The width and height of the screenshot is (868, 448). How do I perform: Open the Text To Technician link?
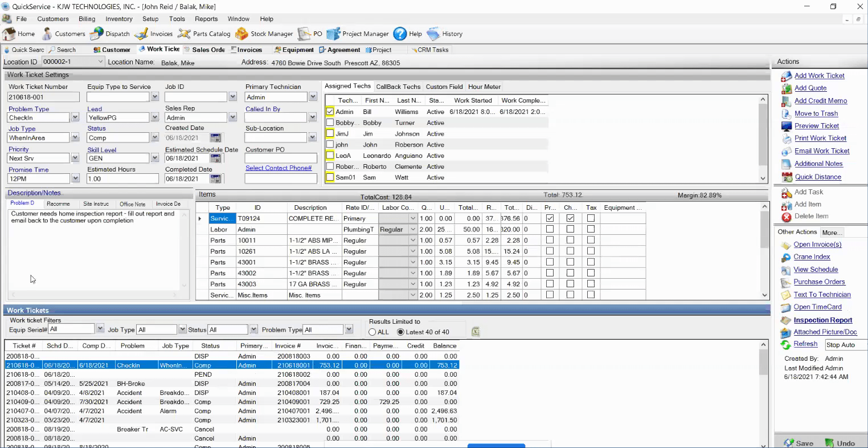tap(822, 295)
